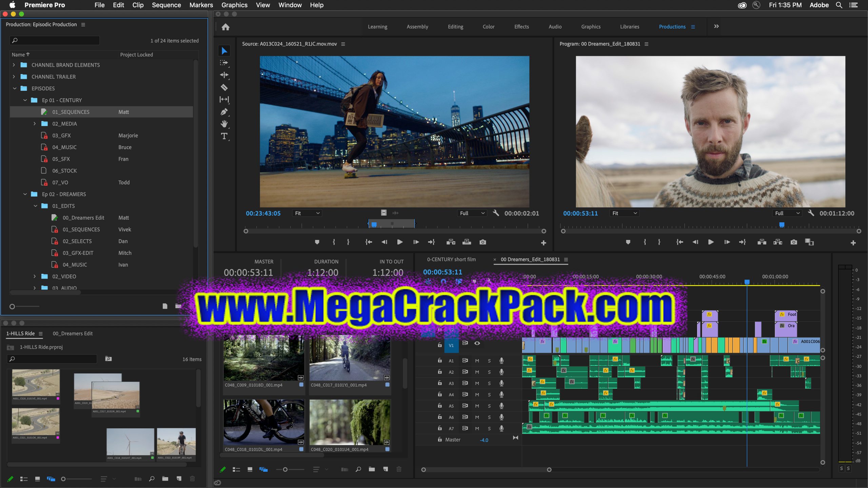Click New Project icon in Production panel
868x488 pixels.
pos(165,306)
